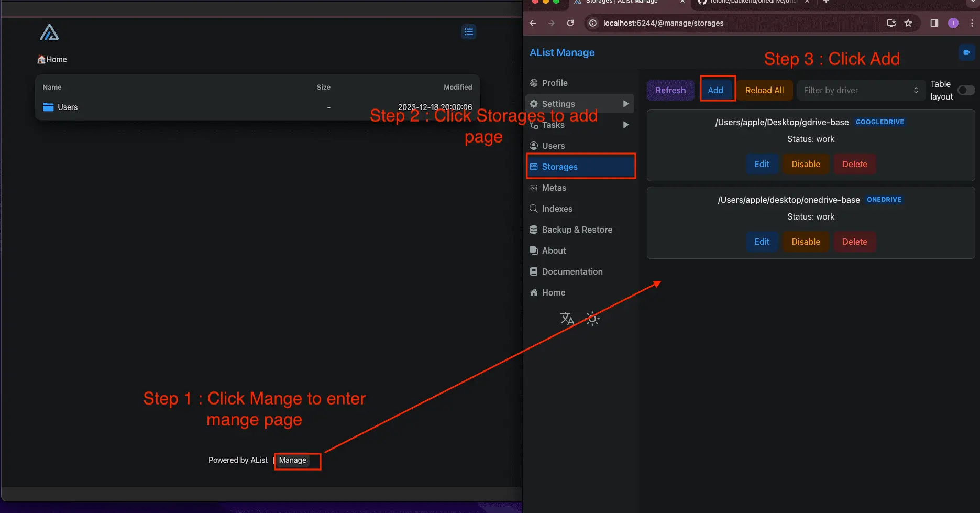Sort file list by Name column
This screenshot has height=513, width=980.
[52, 87]
